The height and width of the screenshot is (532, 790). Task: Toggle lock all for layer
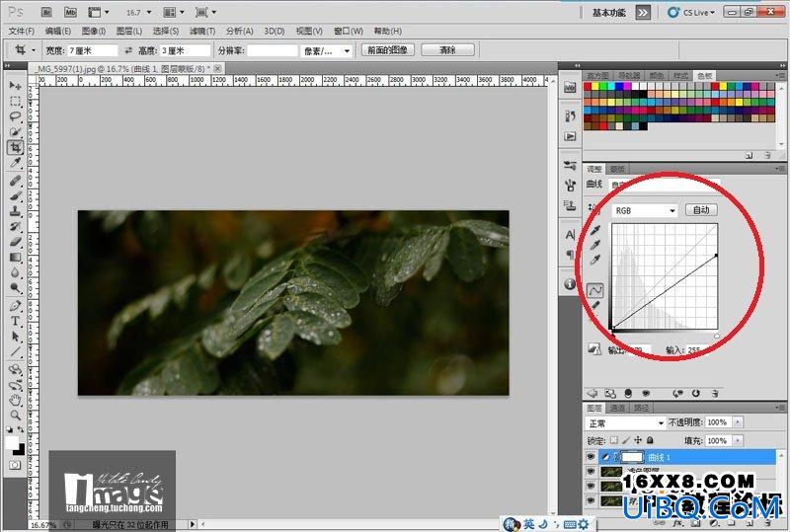tap(650, 440)
